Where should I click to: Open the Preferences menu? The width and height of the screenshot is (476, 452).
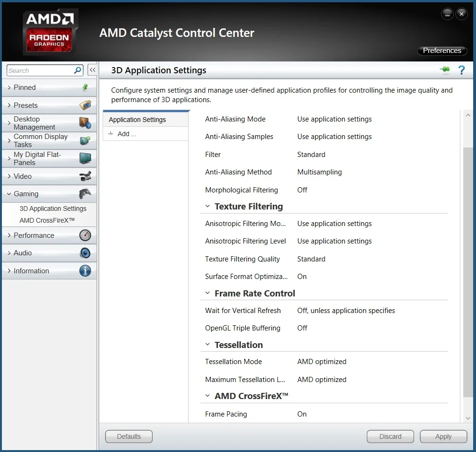pos(442,51)
